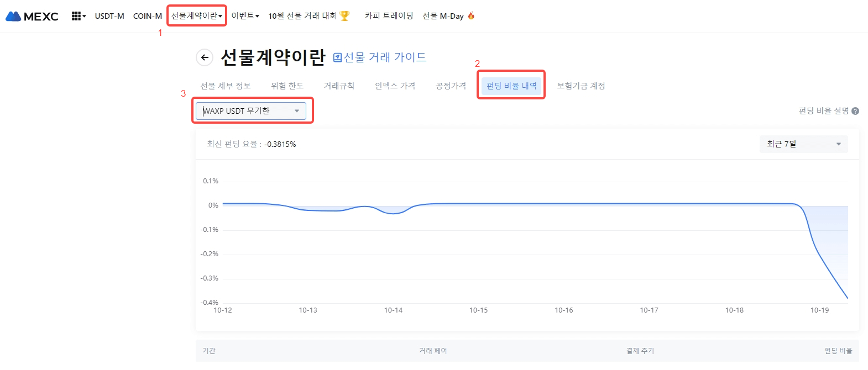Open 카피 트레이딩 from the top navigation
This screenshot has height=370, width=868.
(389, 16)
